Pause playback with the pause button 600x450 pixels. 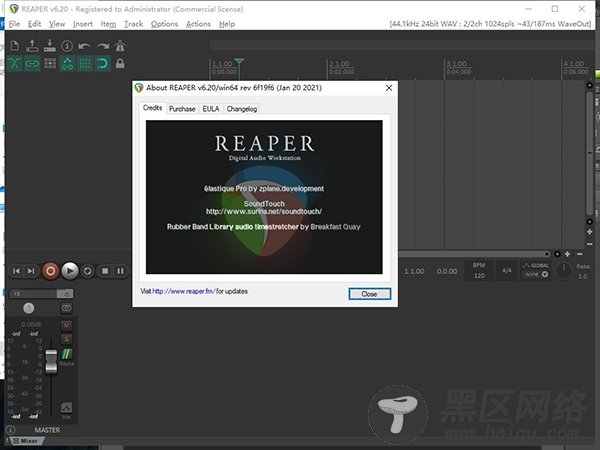tap(121, 271)
